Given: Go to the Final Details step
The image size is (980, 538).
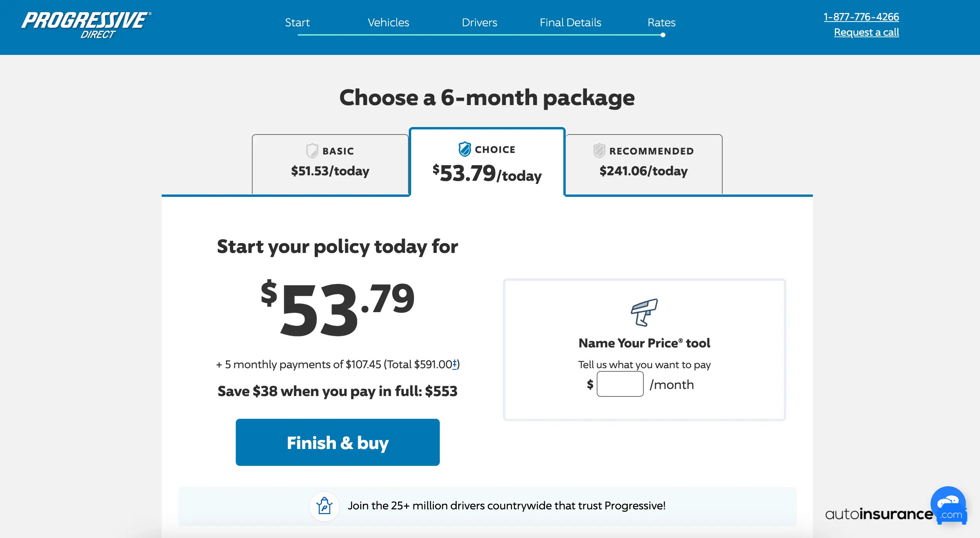Looking at the screenshot, I should click(570, 22).
